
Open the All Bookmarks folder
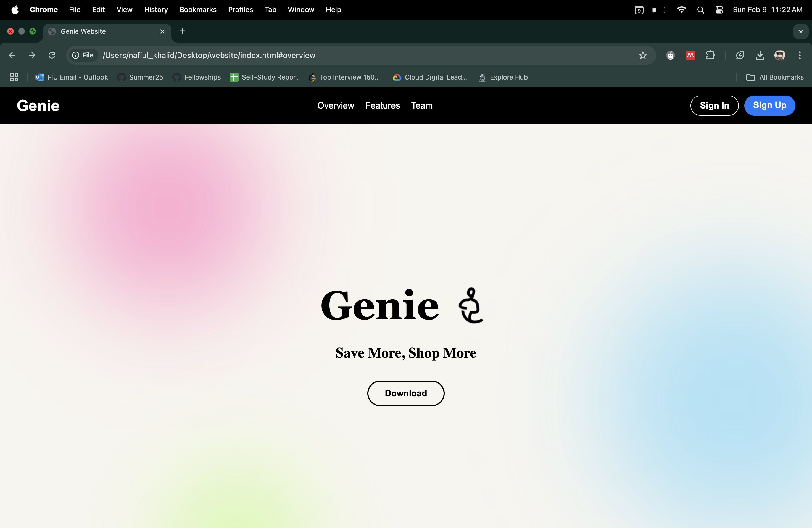tap(775, 77)
